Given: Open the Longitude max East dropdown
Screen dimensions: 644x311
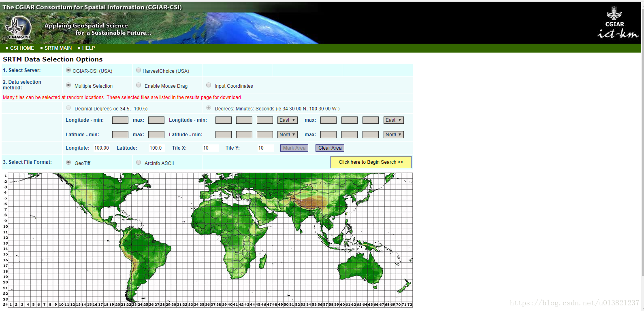Looking at the screenshot, I should point(394,120).
